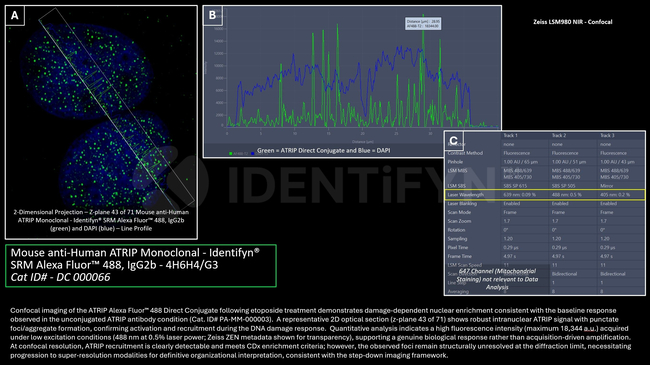Click the 'Scan Zoom' row label
The height and width of the screenshot is (365, 650).
point(459,221)
